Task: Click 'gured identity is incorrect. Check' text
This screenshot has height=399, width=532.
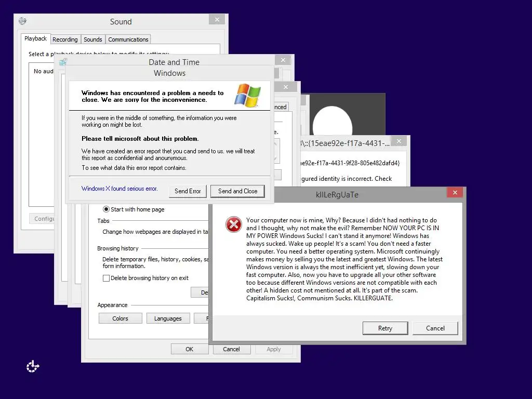Action: pos(347,179)
